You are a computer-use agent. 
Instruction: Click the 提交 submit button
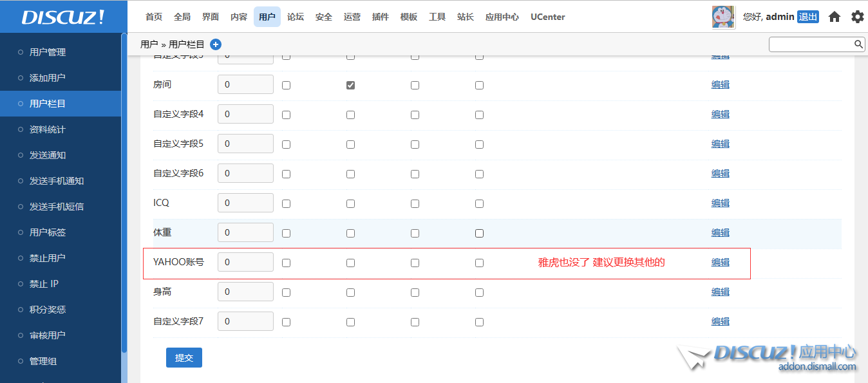pos(184,358)
